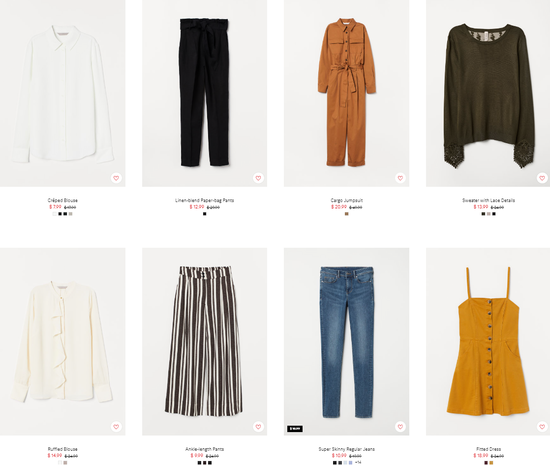The image size is (550, 466).
Task: Open the Linen-blend Paper-bag Pants title link
Action: tap(204, 200)
